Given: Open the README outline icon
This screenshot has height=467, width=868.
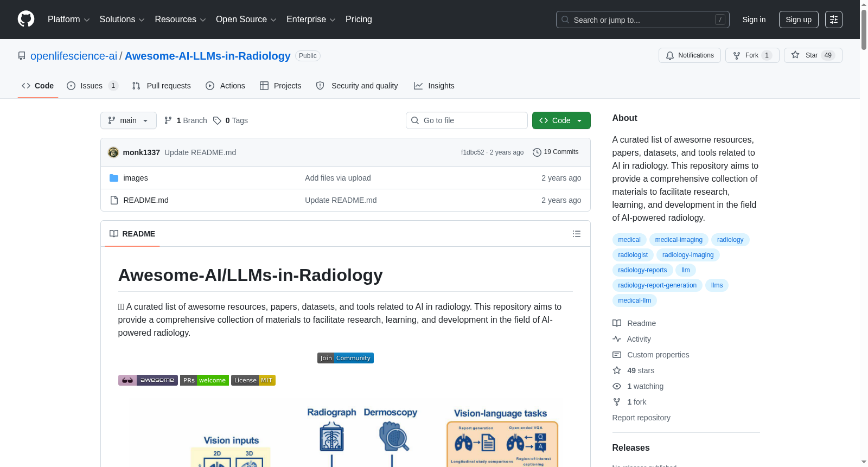Looking at the screenshot, I should coord(577,234).
